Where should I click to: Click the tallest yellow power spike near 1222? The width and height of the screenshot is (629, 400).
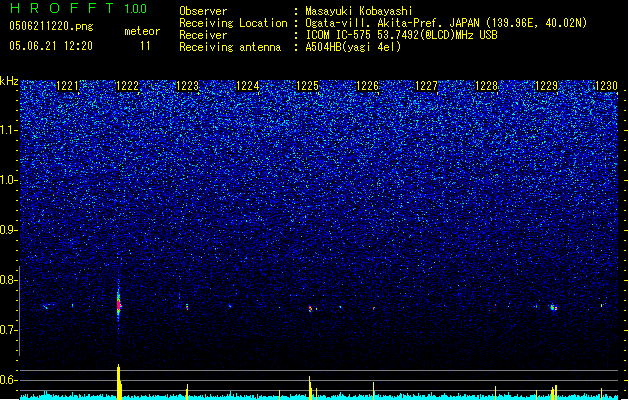pyautogui.click(x=119, y=381)
